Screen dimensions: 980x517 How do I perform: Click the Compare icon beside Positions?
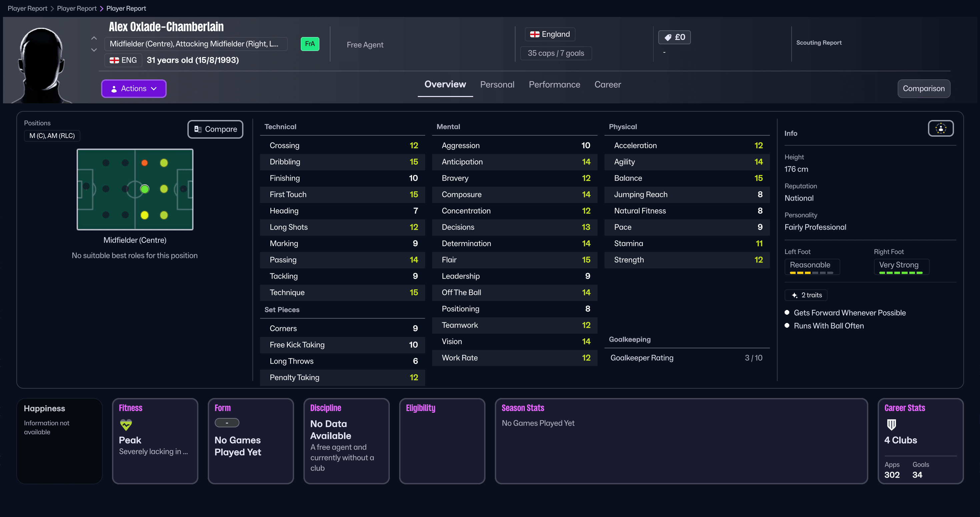197,129
